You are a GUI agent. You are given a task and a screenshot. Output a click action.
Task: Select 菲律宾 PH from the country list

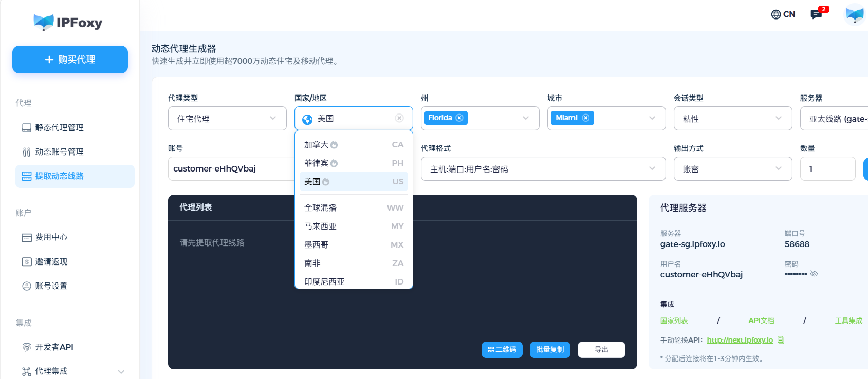(354, 163)
